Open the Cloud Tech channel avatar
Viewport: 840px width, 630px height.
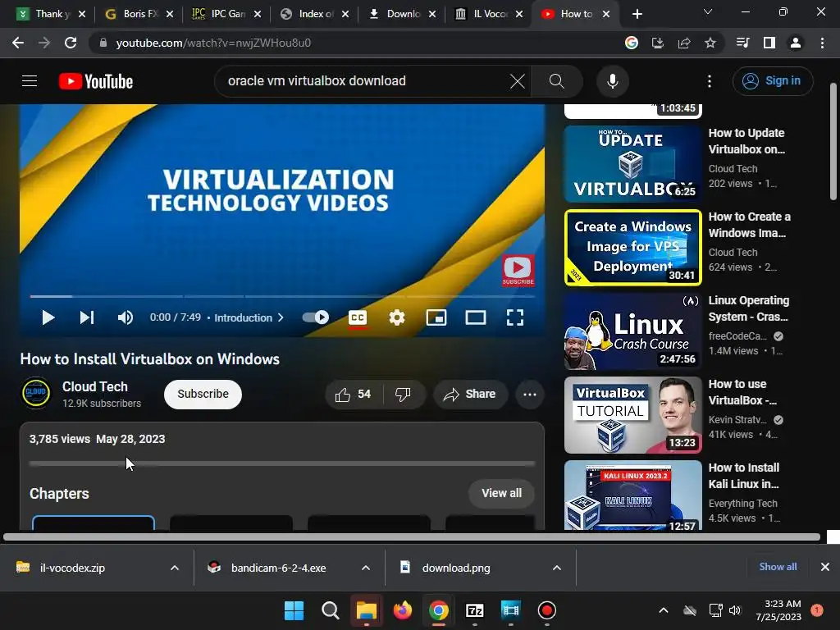pyautogui.click(x=36, y=393)
